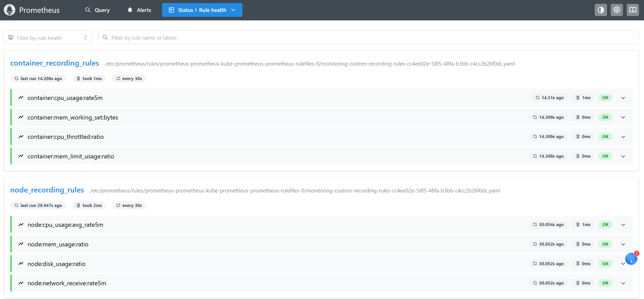The width and height of the screenshot is (644, 299).
Task: Expand the container:cpu_throttled:ratio rule chevron
Action: [623, 137]
